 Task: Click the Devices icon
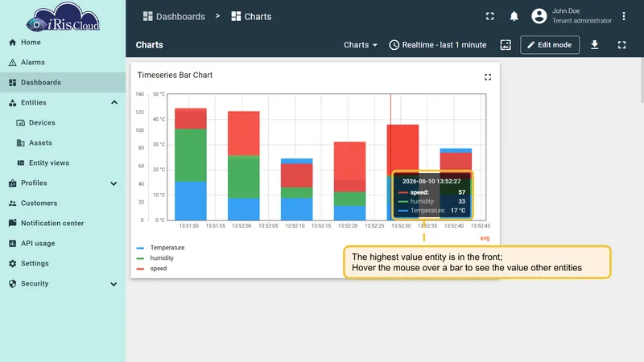[21, 123]
